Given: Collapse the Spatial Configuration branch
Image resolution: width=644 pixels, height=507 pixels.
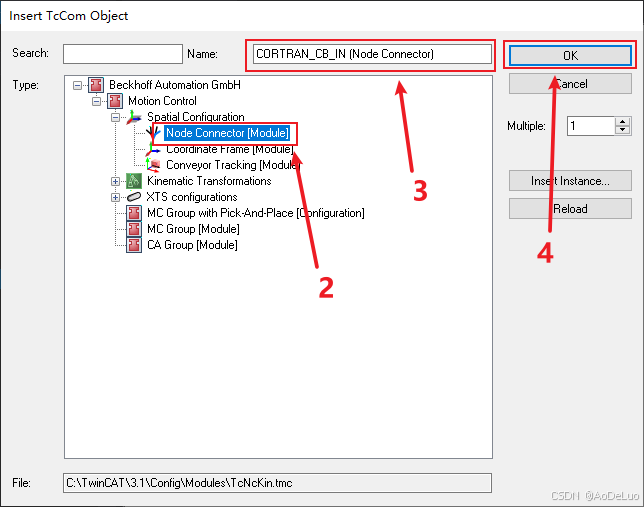Looking at the screenshot, I should (115, 118).
